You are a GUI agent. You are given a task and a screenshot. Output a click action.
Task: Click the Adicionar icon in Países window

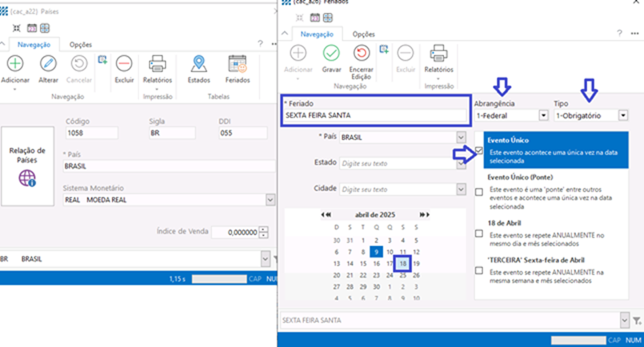15,64
